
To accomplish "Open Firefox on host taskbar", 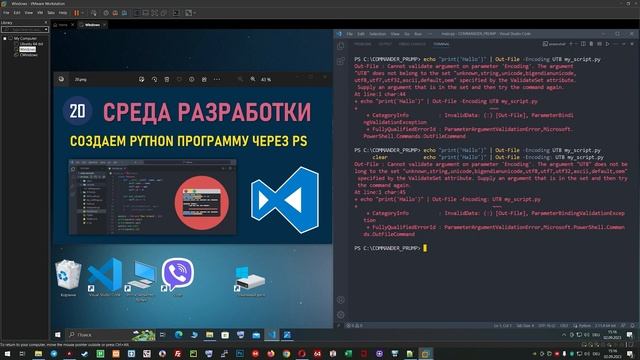I will pyautogui.click(x=271, y=353).
